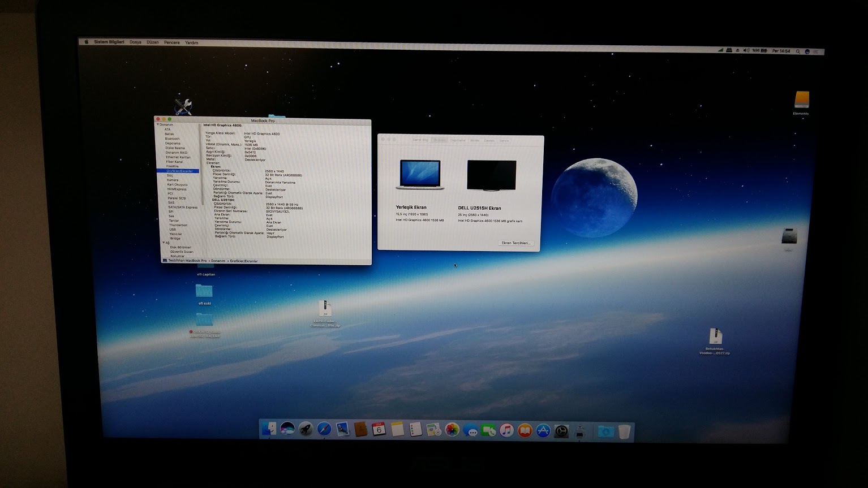
Task: Open the Dosya menu
Action: click(x=135, y=42)
